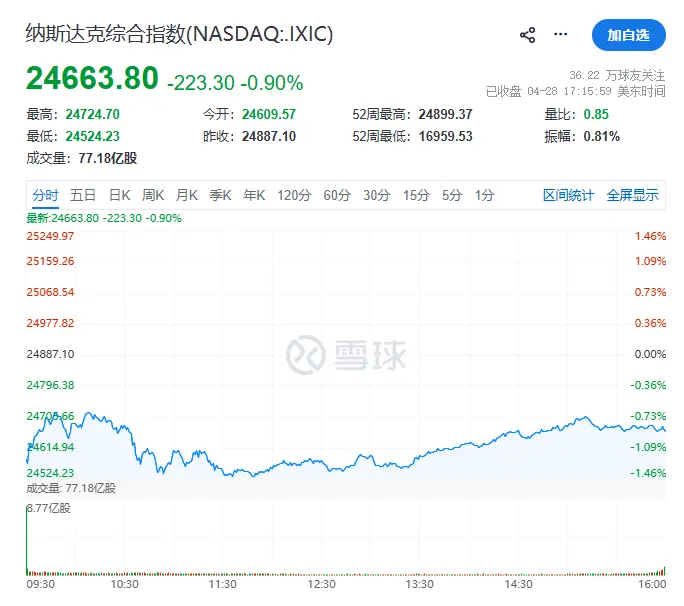The height and width of the screenshot is (606, 684).
Task: Click the current price 24663.80
Action: pyautogui.click(x=92, y=78)
